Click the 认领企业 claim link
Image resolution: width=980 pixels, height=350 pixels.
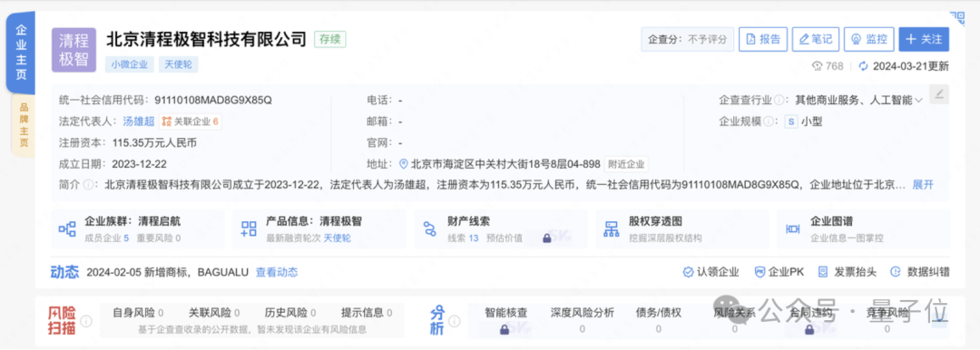point(711,272)
